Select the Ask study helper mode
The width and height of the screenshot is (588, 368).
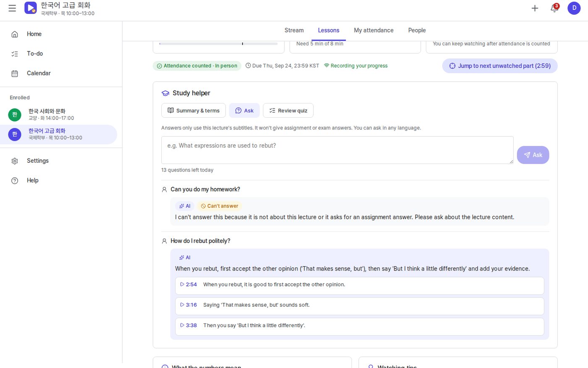244,111
